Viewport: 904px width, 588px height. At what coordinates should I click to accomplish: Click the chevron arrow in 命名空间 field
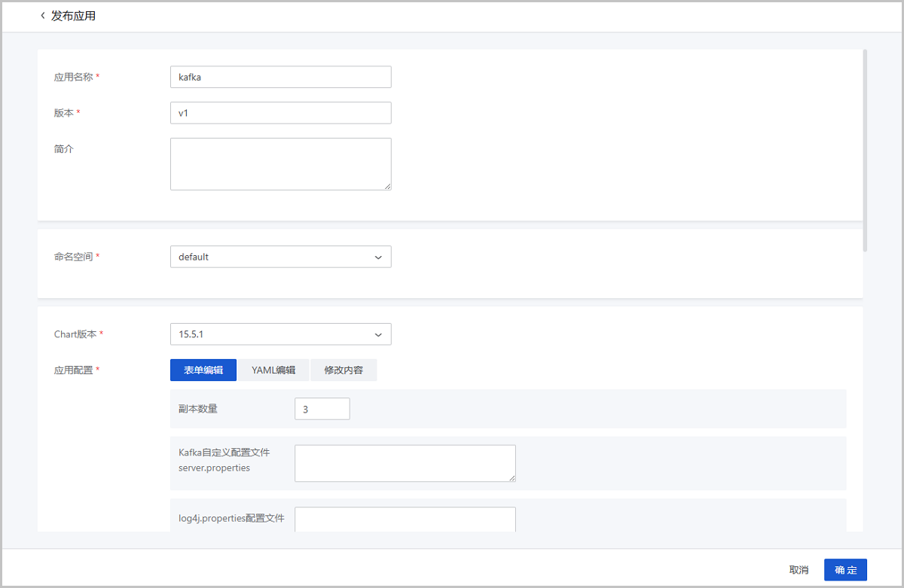click(x=378, y=257)
